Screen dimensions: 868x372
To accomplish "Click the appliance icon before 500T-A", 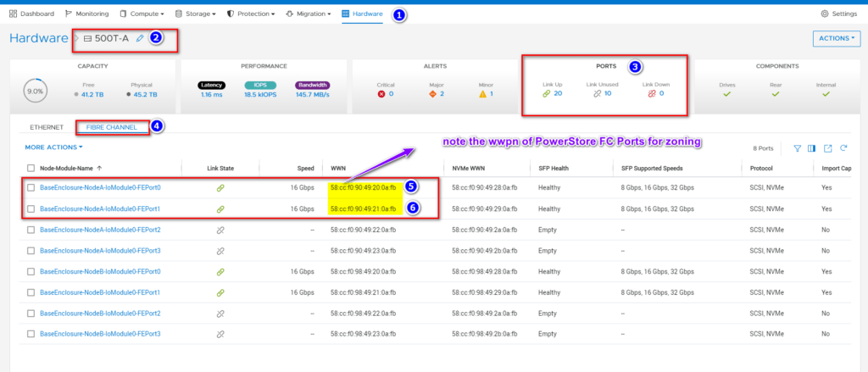I will click(87, 38).
